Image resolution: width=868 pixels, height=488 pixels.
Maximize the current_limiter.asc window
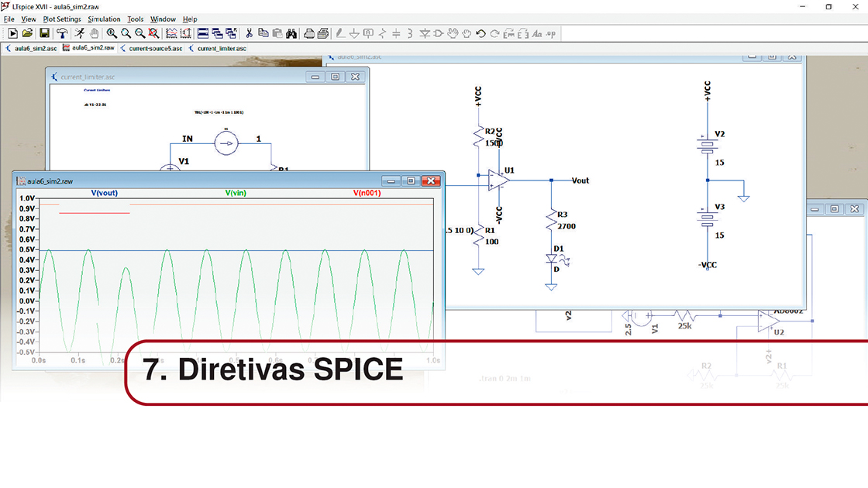coord(336,77)
